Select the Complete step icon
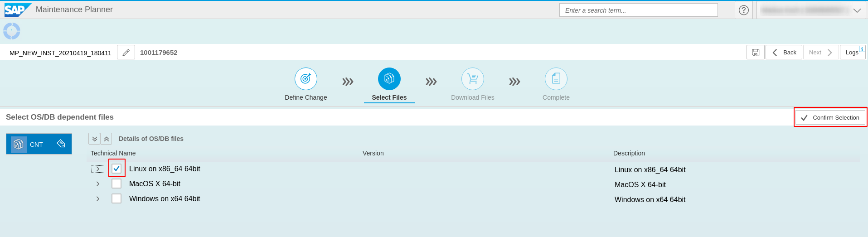This screenshot has height=237, width=868. point(556,79)
